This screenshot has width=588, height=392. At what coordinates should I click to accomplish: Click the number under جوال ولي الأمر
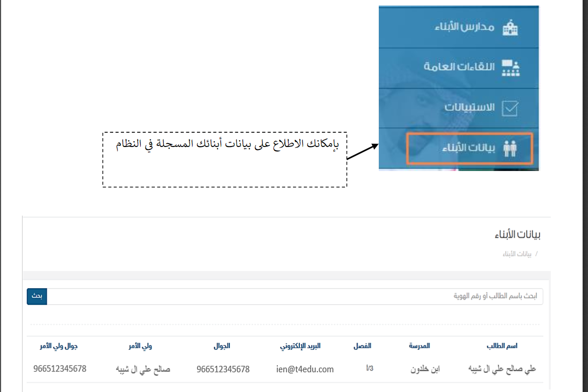60,368
